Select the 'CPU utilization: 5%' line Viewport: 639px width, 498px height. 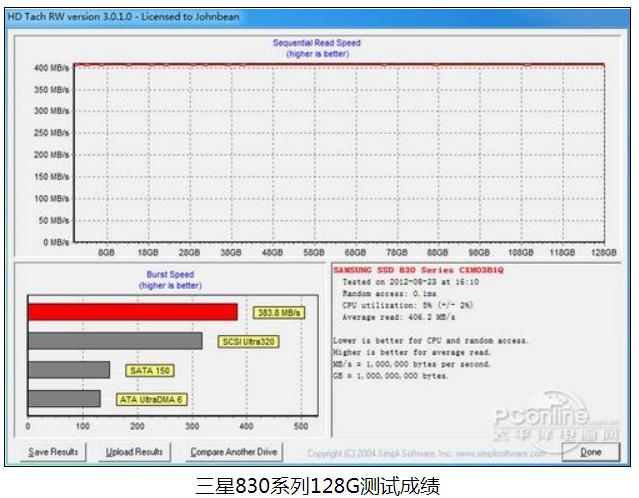408,305
